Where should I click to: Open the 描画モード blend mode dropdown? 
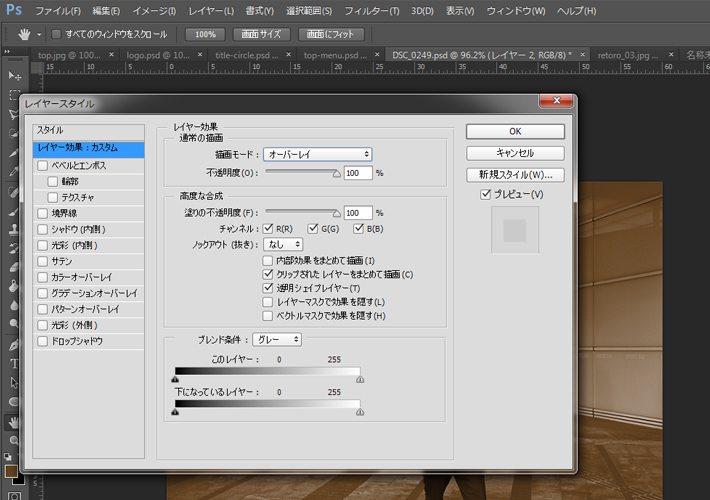tap(317, 154)
